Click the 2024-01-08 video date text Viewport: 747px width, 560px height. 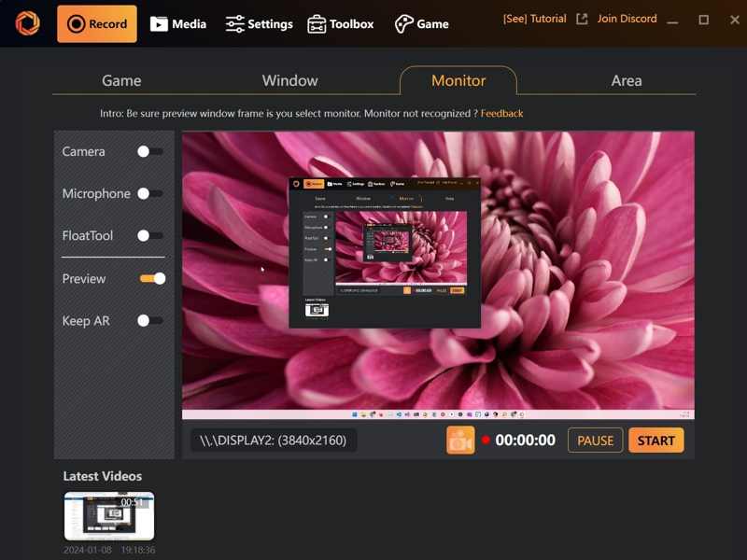(x=88, y=550)
